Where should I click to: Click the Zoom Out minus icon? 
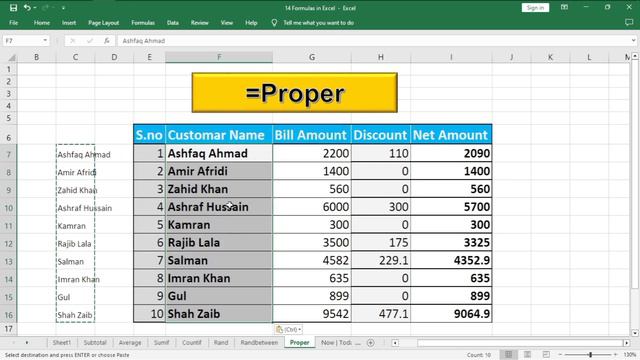pos(560,355)
